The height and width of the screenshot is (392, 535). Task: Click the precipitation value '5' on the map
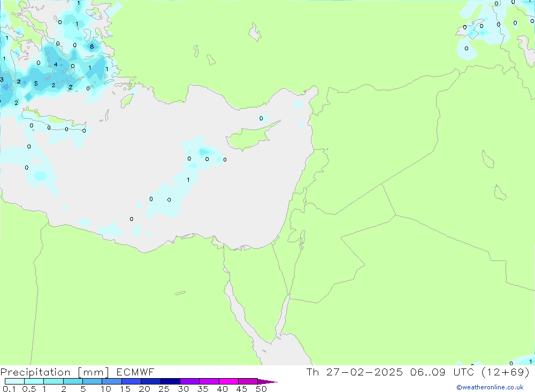[36, 83]
